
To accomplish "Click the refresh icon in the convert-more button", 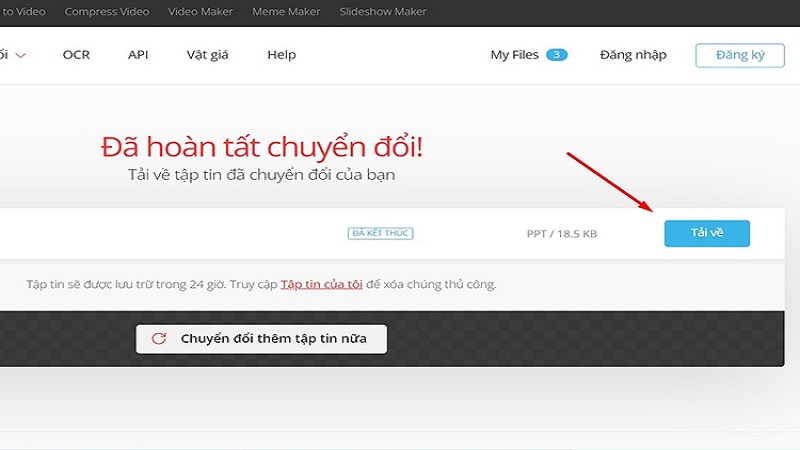I will (159, 339).
